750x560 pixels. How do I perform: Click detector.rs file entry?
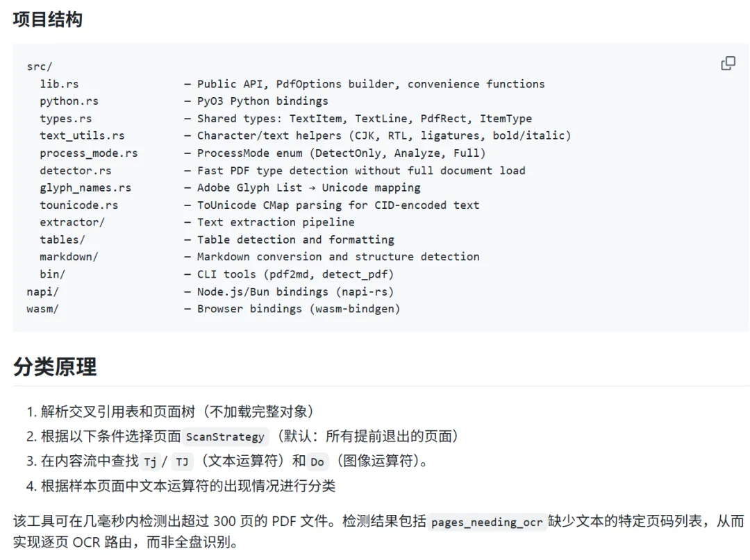coord(76,171)
